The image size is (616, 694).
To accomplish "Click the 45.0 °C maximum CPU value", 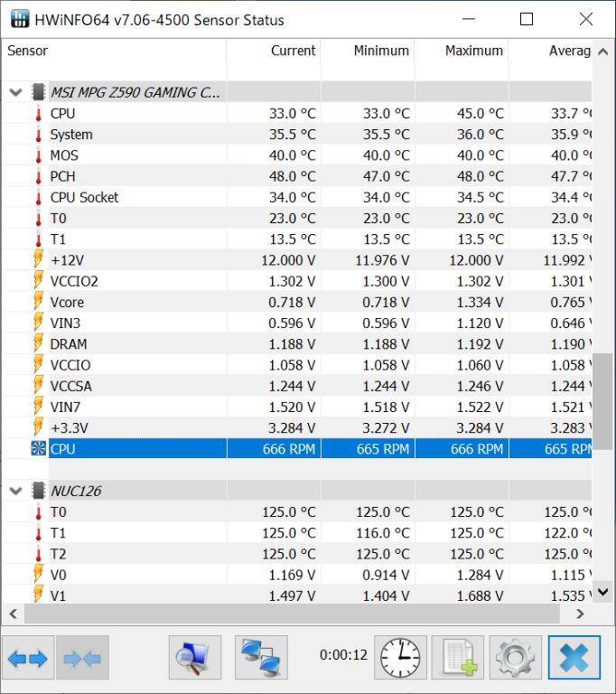I will (x=481, y=113).
